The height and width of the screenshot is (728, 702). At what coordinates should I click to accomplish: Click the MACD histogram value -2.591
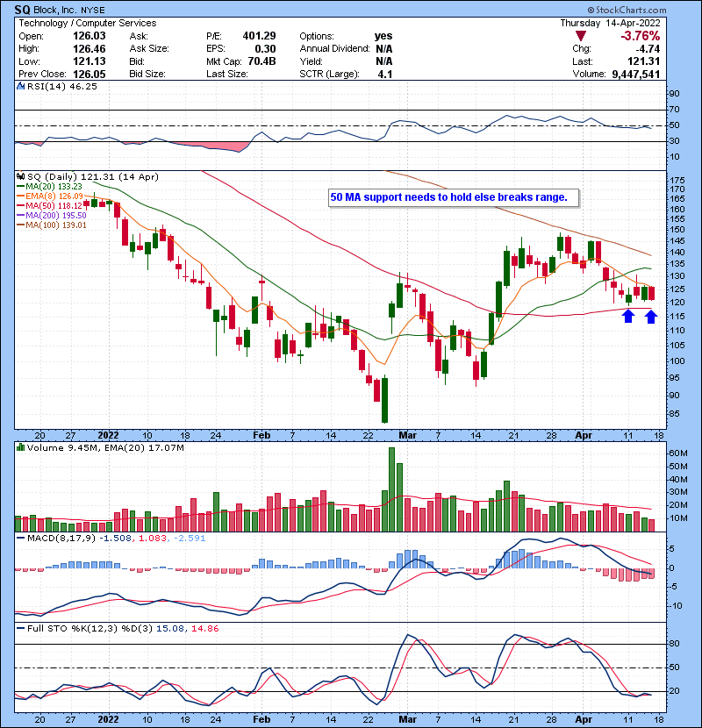point(190,539)
